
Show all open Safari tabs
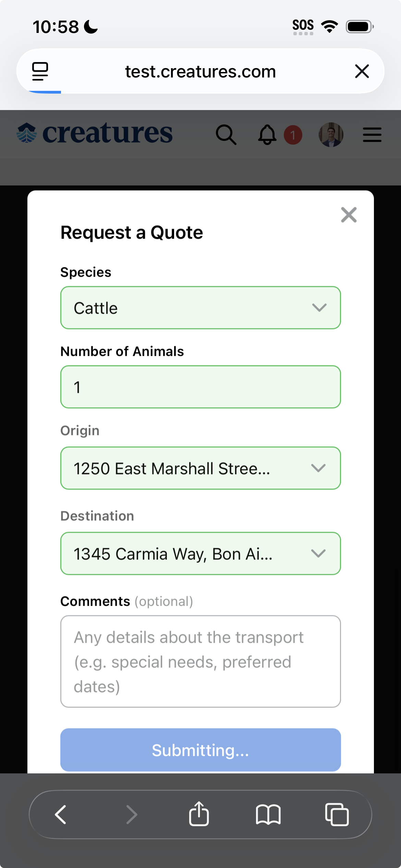(337, 815)
